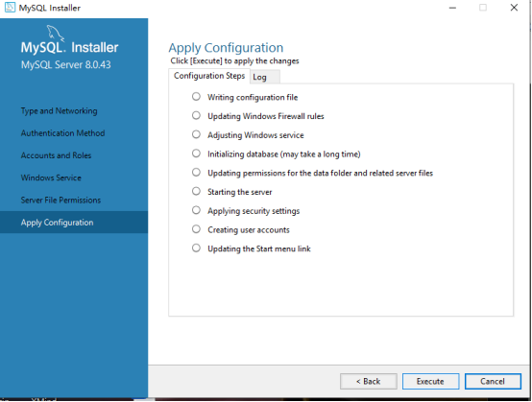
Task: Select the Updating the Start menu link indicator
Action: pos(196,248)
